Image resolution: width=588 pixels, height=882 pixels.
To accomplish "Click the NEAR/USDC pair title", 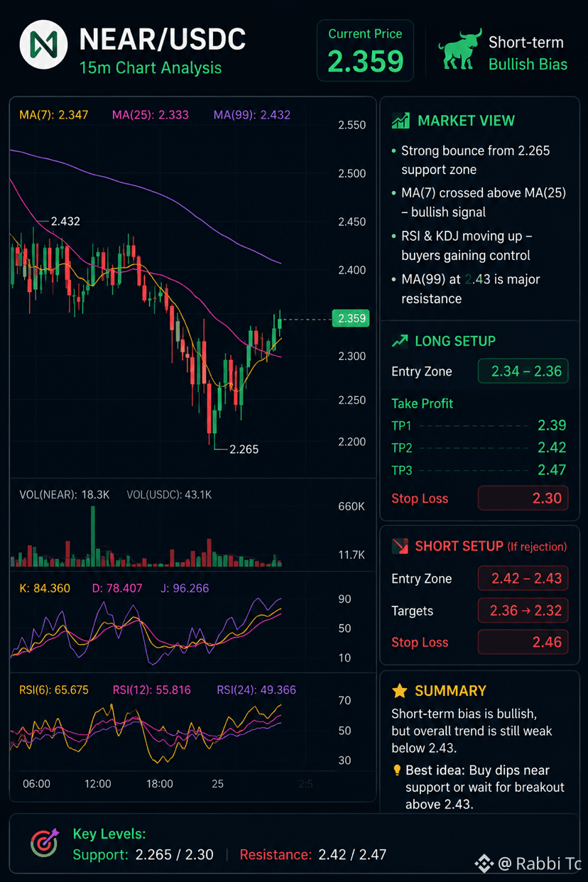I will point(163,39).
